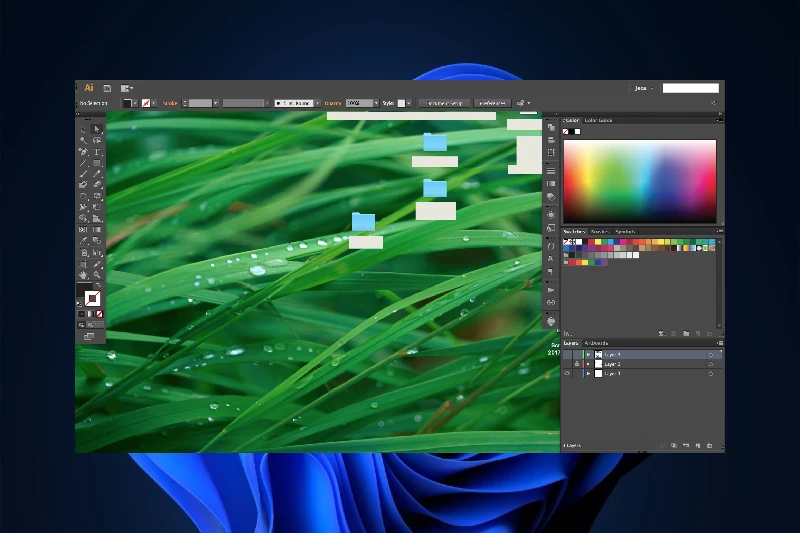Pick the Hand tool
The image size is (800, 533).
83,275
